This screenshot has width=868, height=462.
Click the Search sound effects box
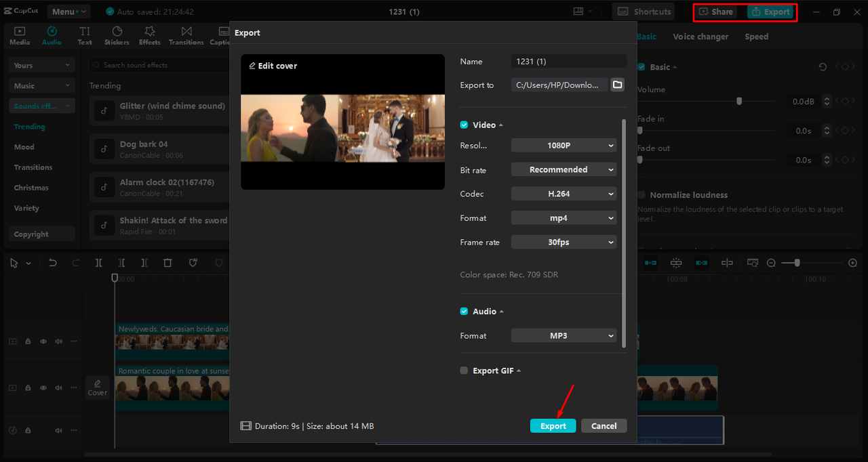tap(159, 65)
